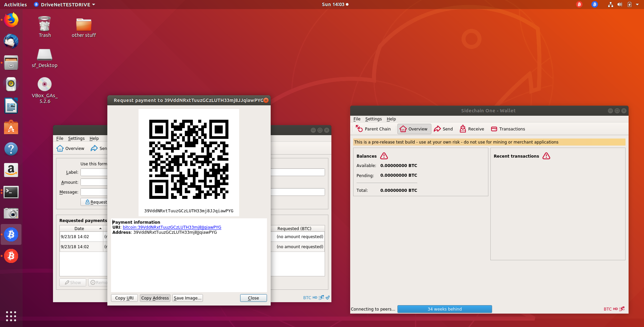Open the network status indicator in top bar
Screen dimensions: 644x327
[610, 4]
